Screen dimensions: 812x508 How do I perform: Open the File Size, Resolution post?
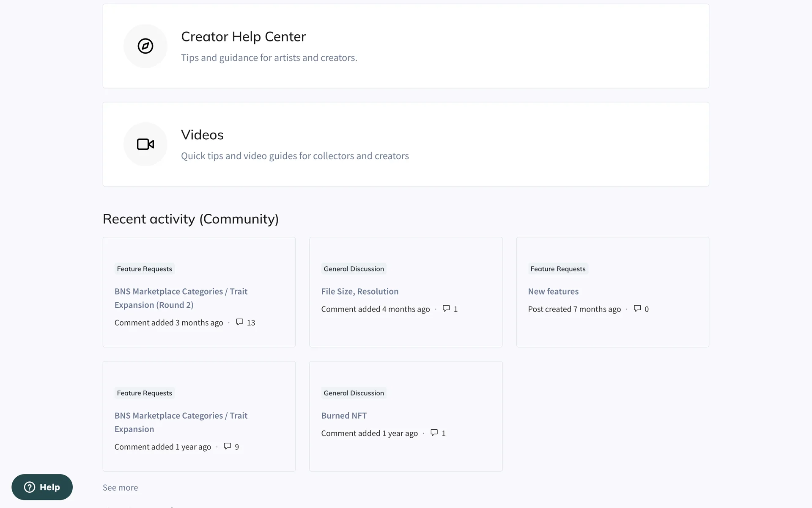pyautogui.click(x=359, y=291)
